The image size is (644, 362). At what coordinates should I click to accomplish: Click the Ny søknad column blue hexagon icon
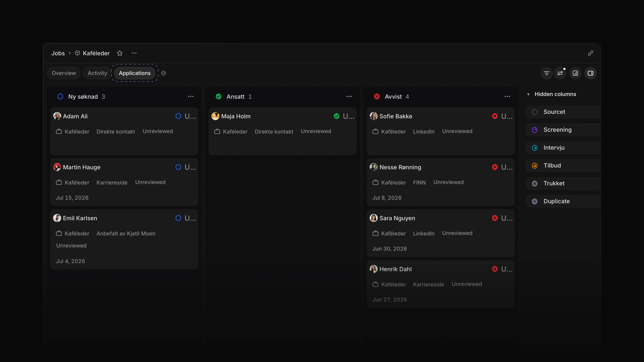60,96
